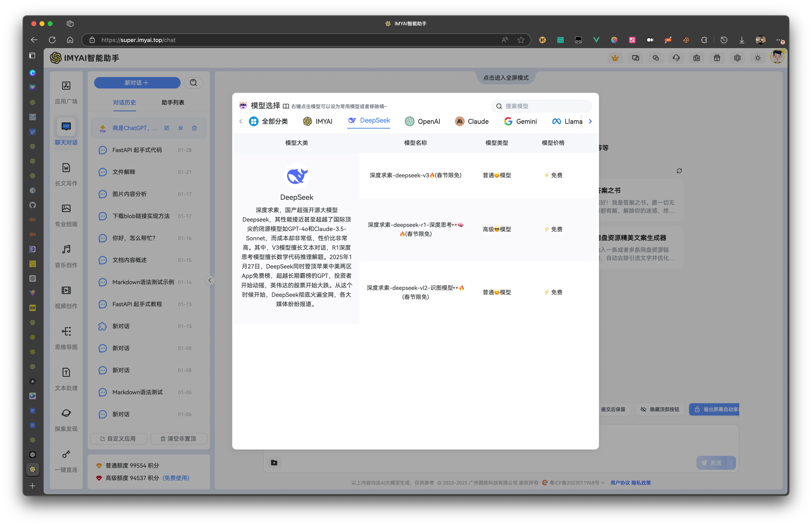Screen dimensions: 812x526
Task: Open the FastAPI 起手式代码 conversation
Action: 148,150
